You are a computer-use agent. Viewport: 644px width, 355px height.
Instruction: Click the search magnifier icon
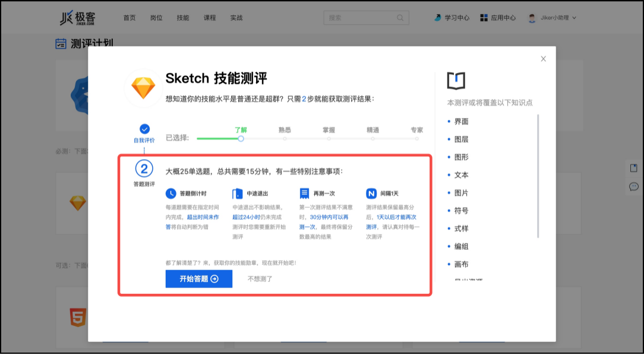point(400,18)
